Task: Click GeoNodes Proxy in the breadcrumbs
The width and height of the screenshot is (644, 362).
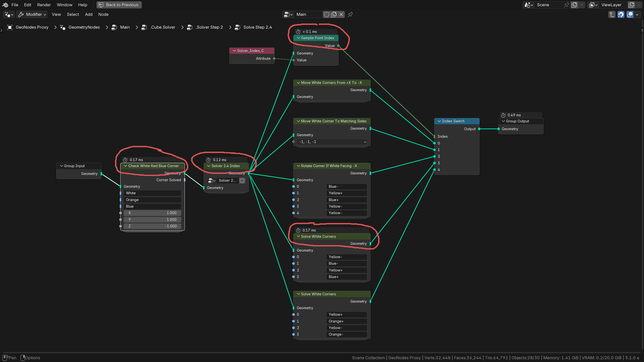Action: (x=32, y=27)
